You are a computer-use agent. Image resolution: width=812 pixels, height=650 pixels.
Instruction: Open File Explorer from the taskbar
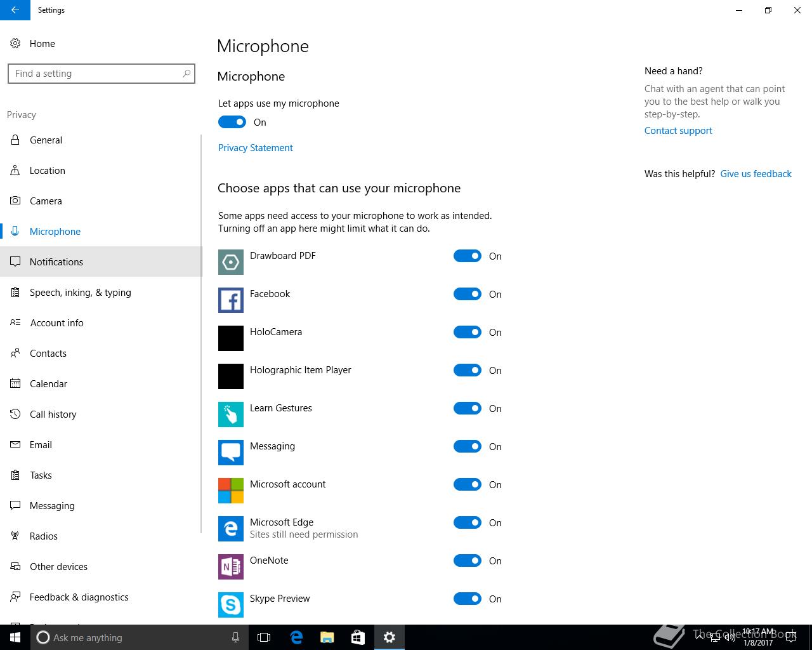[327, 637]
